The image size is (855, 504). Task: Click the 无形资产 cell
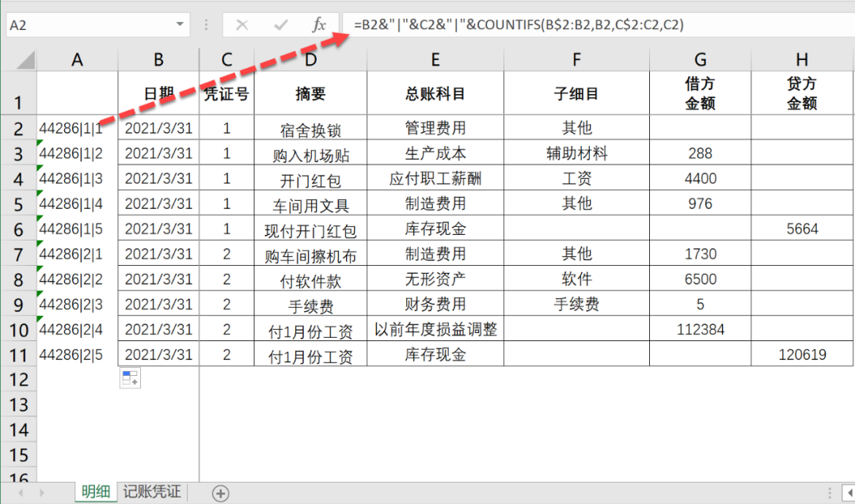[435, 279]
